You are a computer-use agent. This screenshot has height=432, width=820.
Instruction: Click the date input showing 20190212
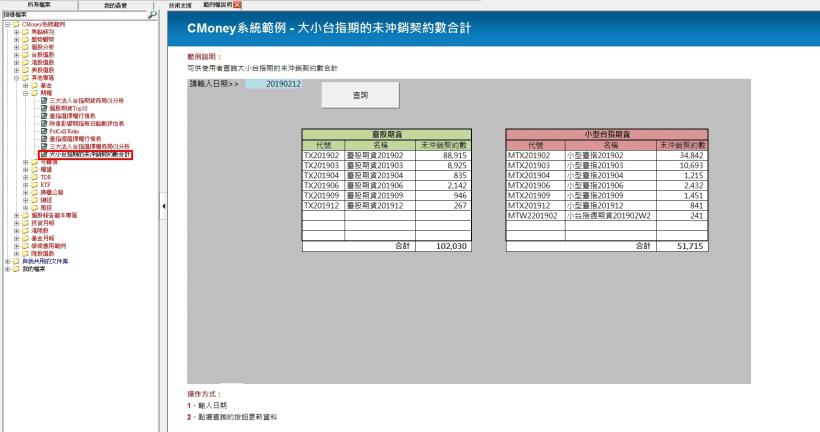[274, 84]
